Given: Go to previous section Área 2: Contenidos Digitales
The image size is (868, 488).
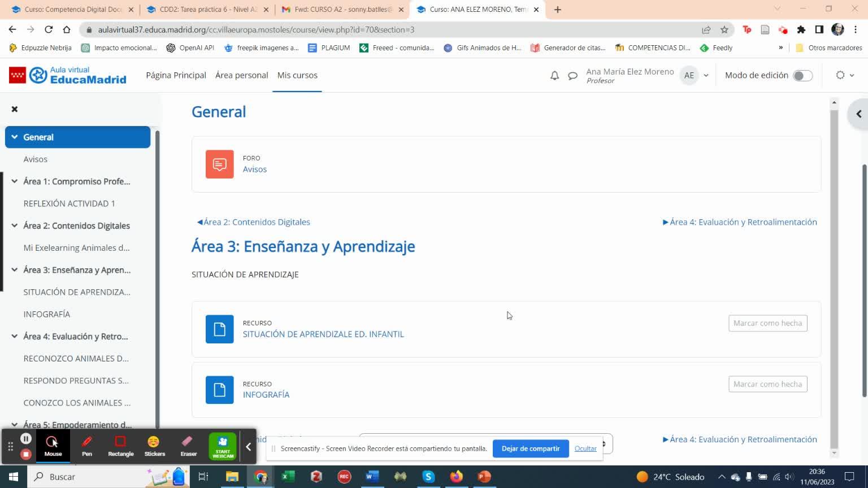Looking at the screenshot, I should click(253, 222).
